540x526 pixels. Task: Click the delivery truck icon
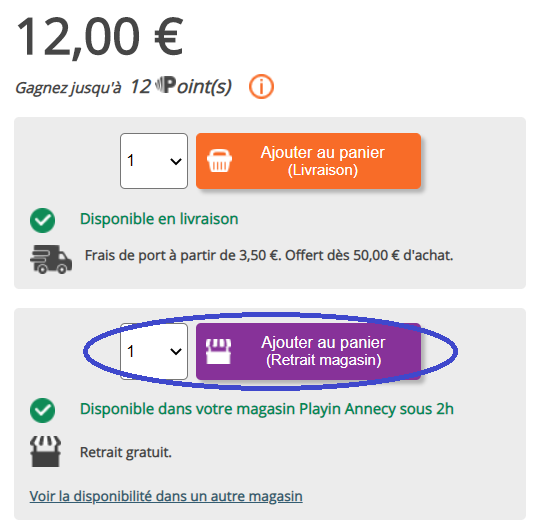coord(51,259)
